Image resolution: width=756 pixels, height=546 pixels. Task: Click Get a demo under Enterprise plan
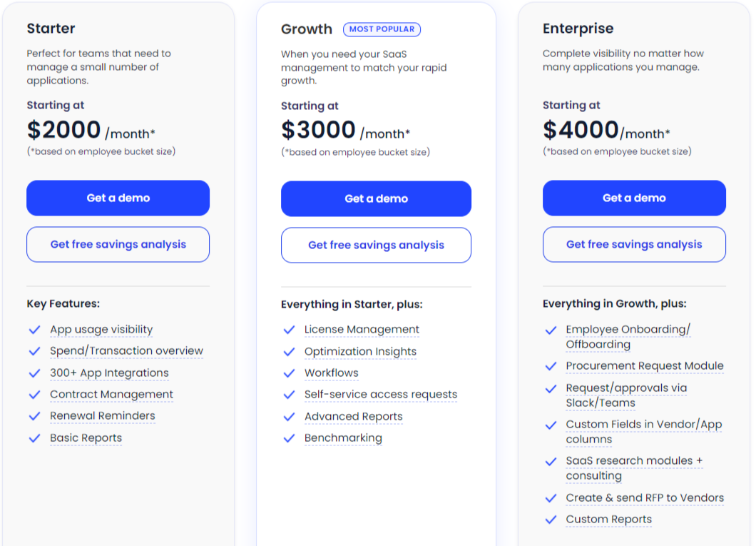tap(633, 198)
